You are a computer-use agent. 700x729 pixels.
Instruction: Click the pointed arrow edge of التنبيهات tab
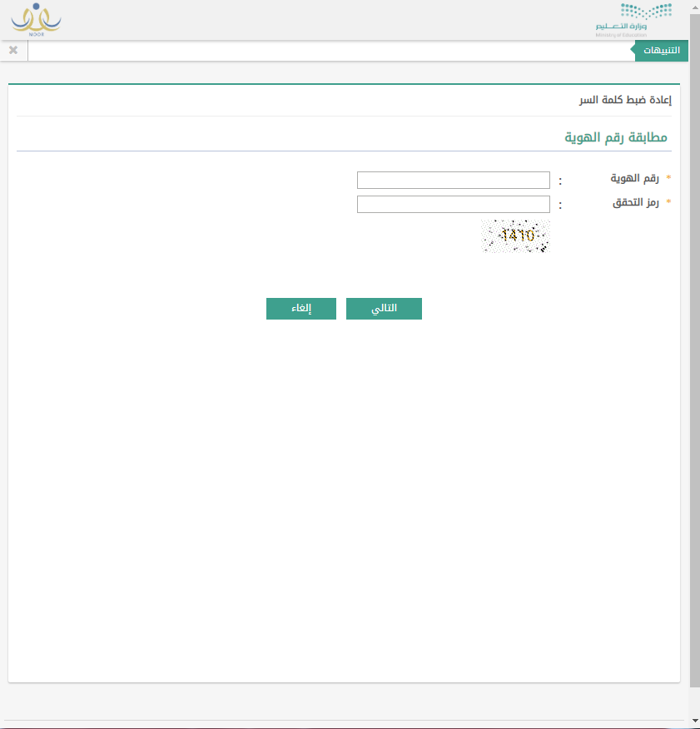click(x=638, y=52)
